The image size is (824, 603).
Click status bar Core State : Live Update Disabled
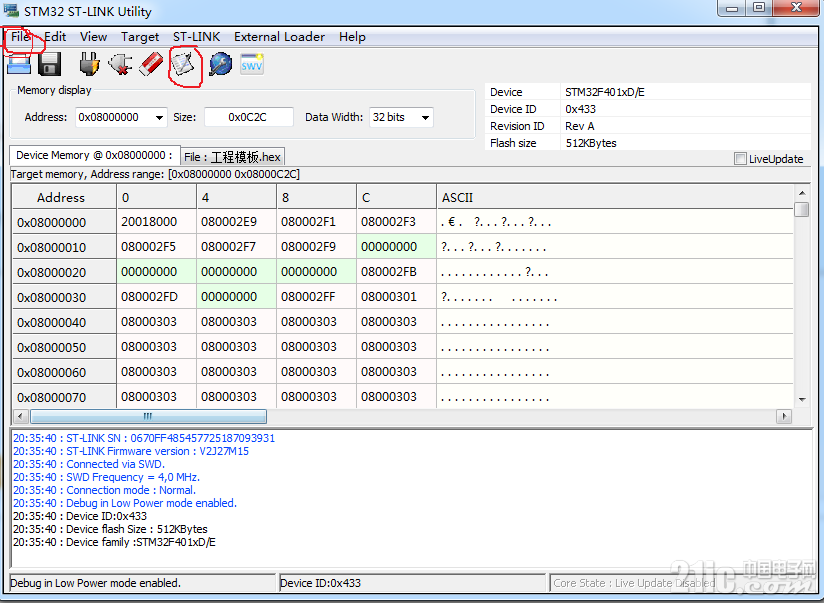pos(634,583)
